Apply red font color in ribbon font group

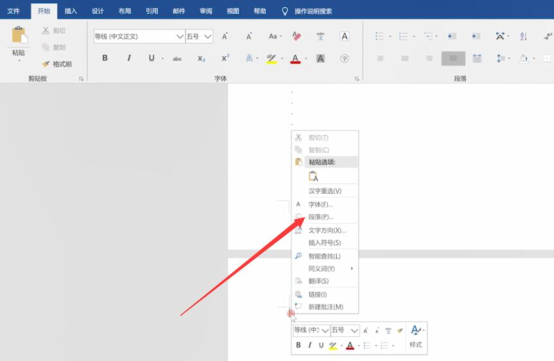[295, 58]
